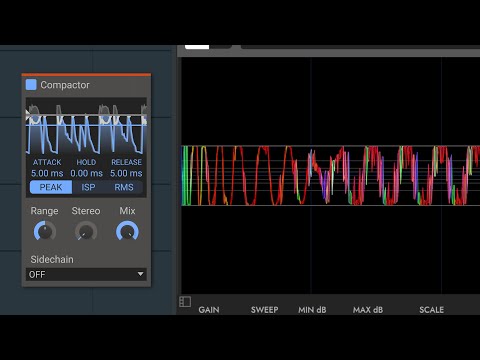Image resolution: width=480 pixels, height=360 pixels.
Task: Click the Release 5.00 ms value
Action: (126, 173)
